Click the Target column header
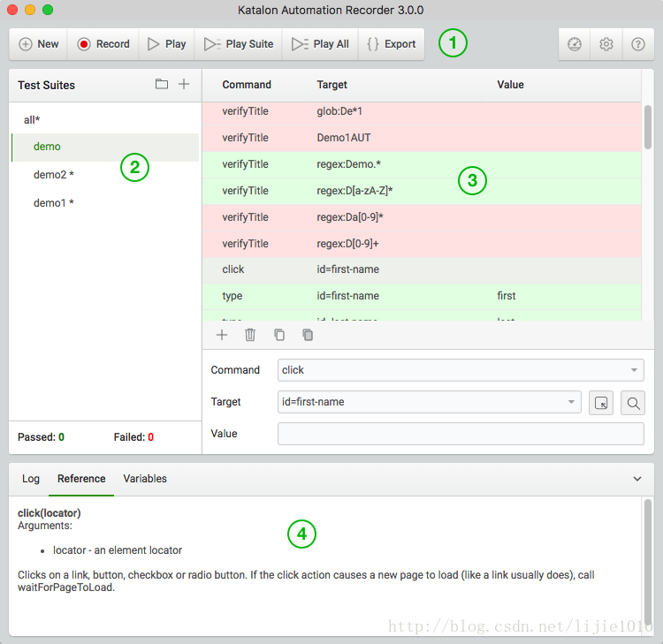This screenshot has height=644, width=663. coord(331,85)
